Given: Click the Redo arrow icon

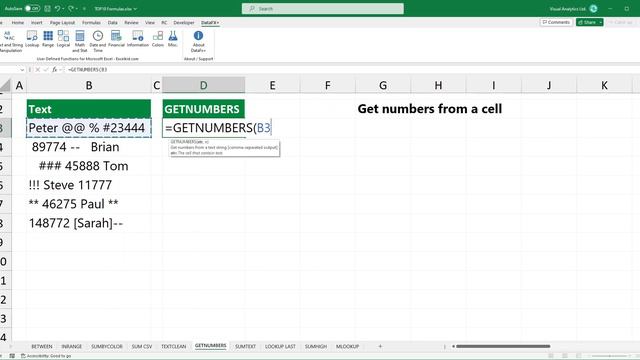Looking at the screenshot, I should click(71, 8).
